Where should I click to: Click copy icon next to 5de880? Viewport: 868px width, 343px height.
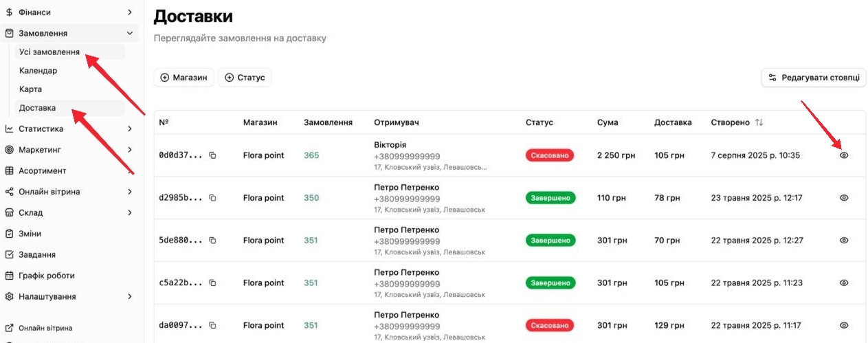point(212,241)
